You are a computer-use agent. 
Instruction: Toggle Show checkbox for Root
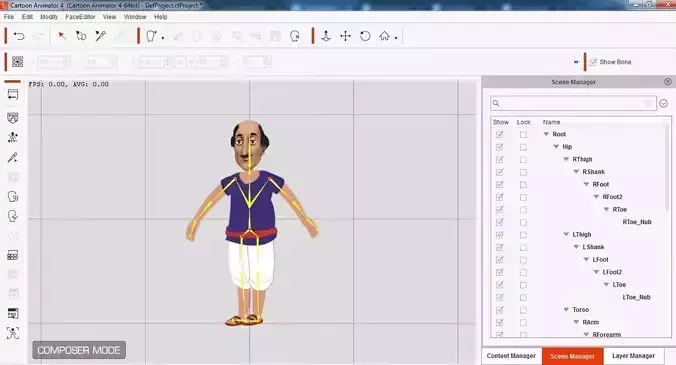[500, 134]
